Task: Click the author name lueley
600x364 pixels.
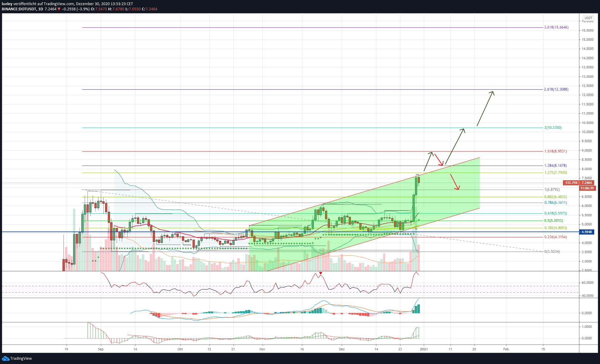Action: point(7,4)
